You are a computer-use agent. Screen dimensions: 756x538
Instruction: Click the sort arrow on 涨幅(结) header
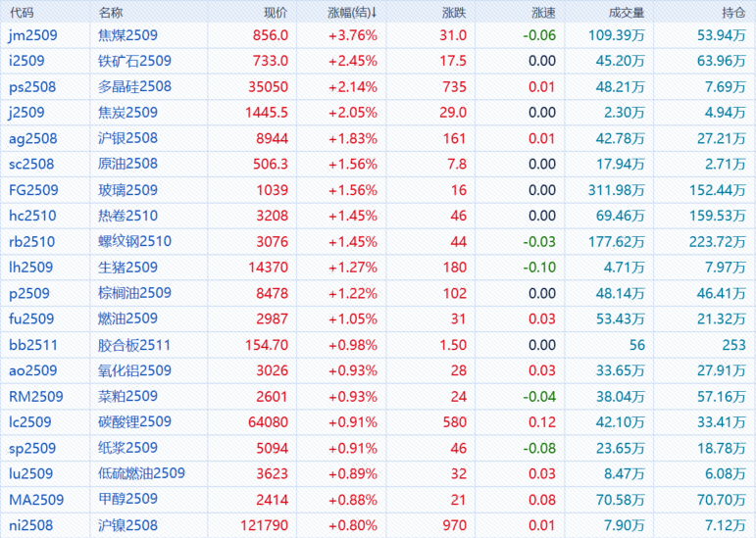coord(375,13)
